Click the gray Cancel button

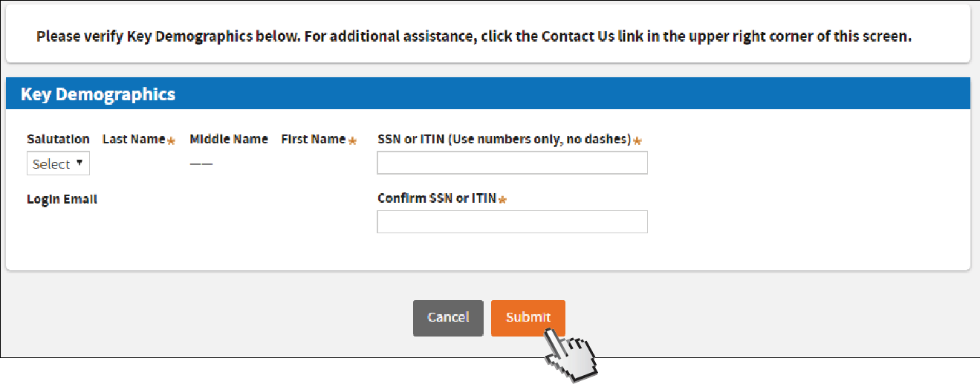(448, 318)
